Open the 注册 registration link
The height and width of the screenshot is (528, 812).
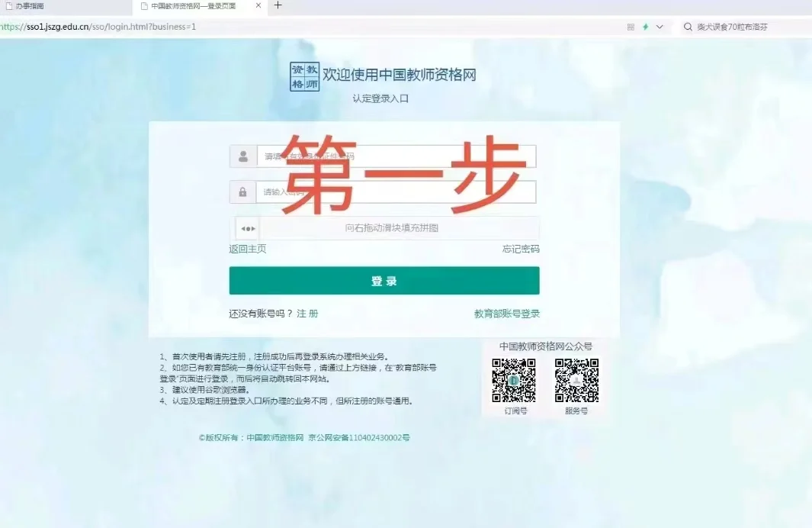(x=307, y=314)
